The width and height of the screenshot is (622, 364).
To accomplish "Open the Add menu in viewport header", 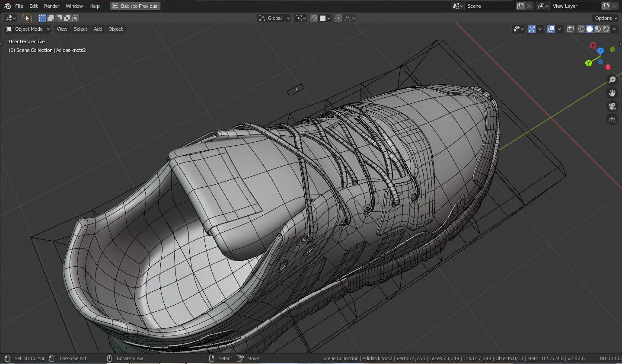I will tap(98, 29).
